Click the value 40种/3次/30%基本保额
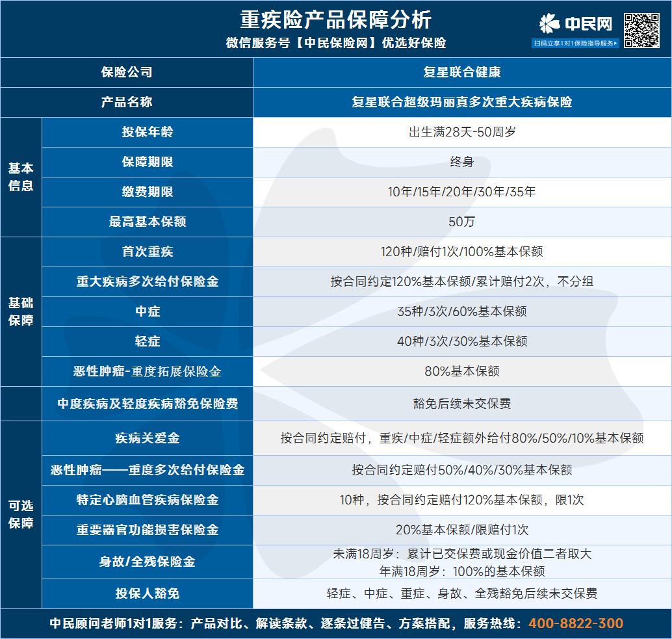Viewport: 672px width, 639px height. coord(462,341)
